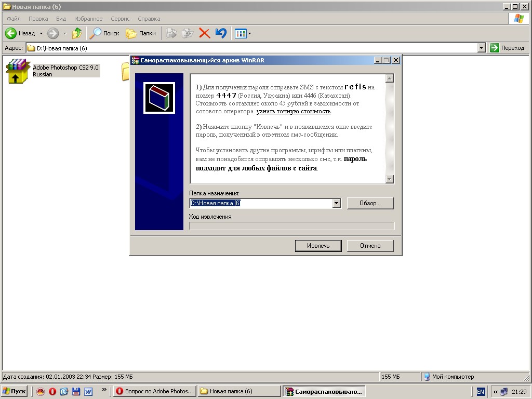Click scroll-up arrow in the instructions text box
532x399 pixels.
(x=390, y=78)
